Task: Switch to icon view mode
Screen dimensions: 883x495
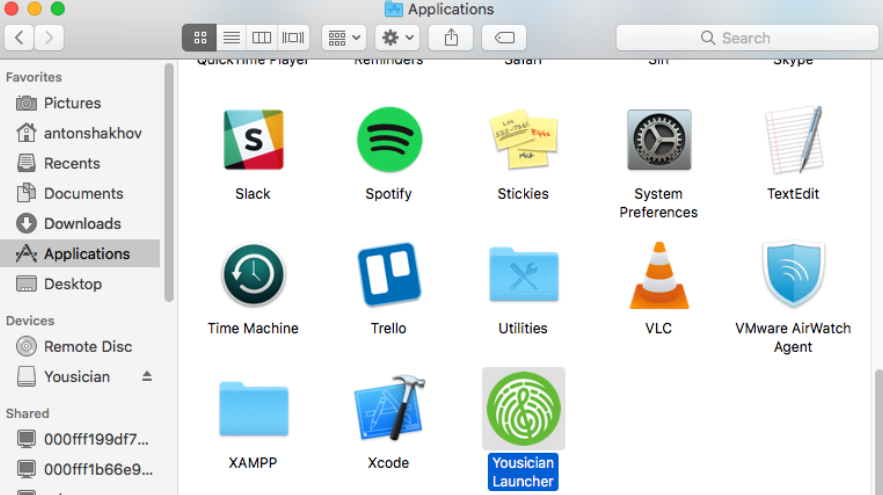Action: [200, 38]
